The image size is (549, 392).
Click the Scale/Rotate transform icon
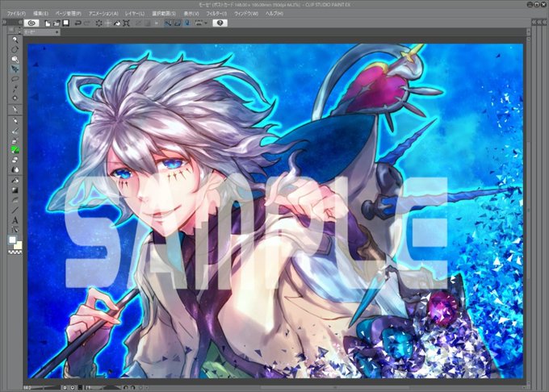point(126,23)
